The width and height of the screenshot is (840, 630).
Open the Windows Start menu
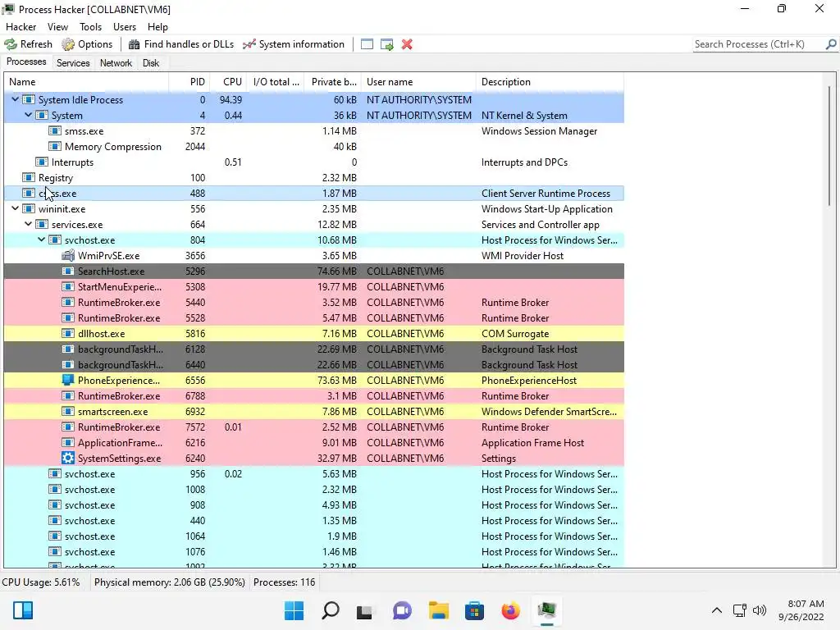(x=294, y=610)
